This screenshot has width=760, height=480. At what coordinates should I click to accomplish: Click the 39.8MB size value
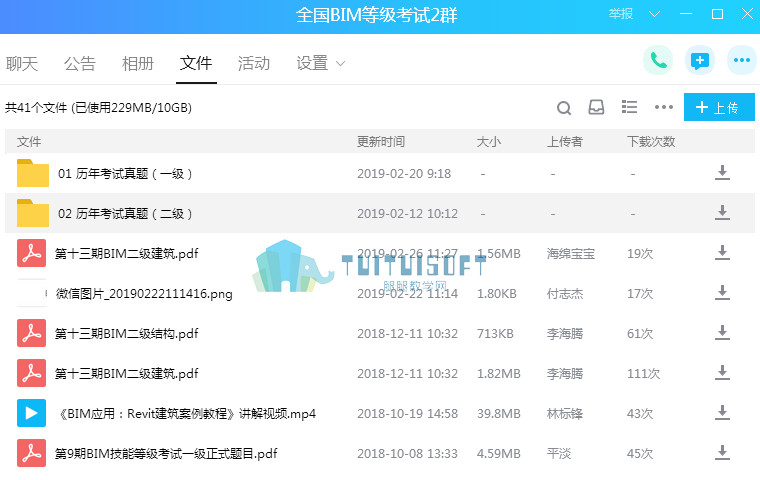[499, 414]
